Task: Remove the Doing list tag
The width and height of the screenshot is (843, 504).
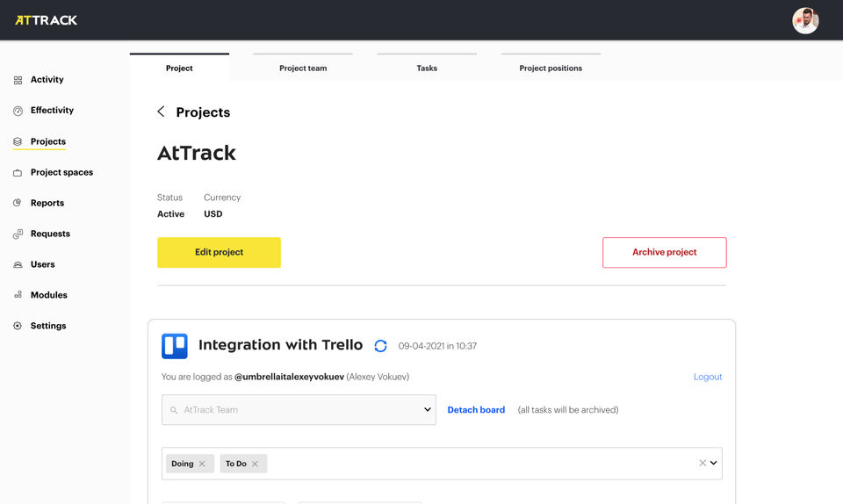Action: click(202, 464)
